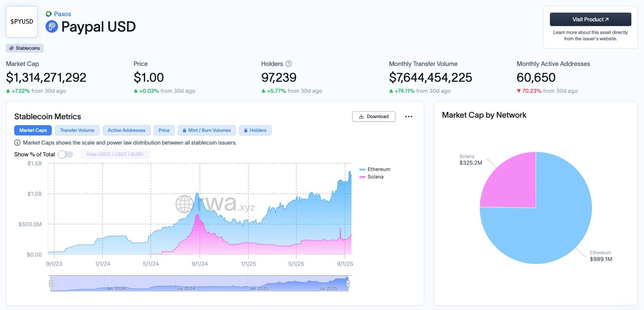Click the range slider overview near Jan 2025
Screen dimensions: 644x310
pyautogui.click(x=258, y=288)
